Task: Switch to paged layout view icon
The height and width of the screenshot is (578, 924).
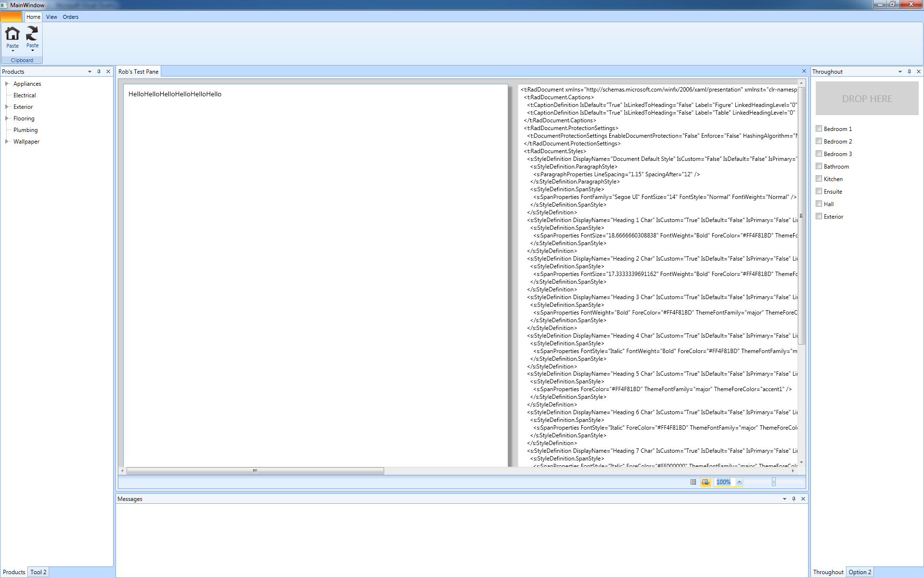Action: (x=693, y=482)
